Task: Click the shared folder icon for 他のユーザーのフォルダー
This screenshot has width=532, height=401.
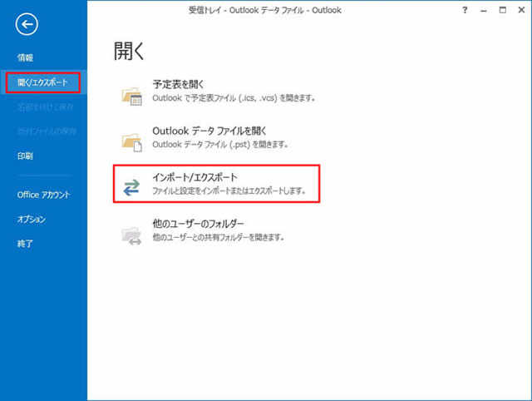Action: (131, 235)
